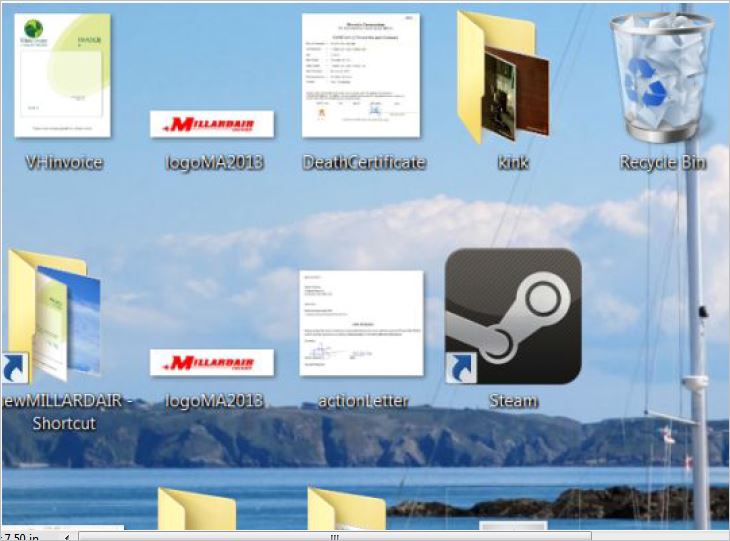Viewport: 730px width, 541px height.
Task: Select the top-row logoMA2013 Millardair image
Action: 212,124
